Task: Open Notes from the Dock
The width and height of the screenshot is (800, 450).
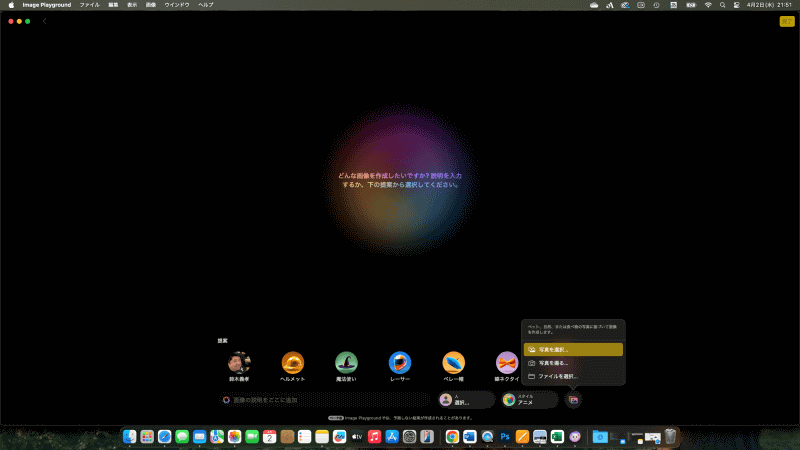Action: 322,437
